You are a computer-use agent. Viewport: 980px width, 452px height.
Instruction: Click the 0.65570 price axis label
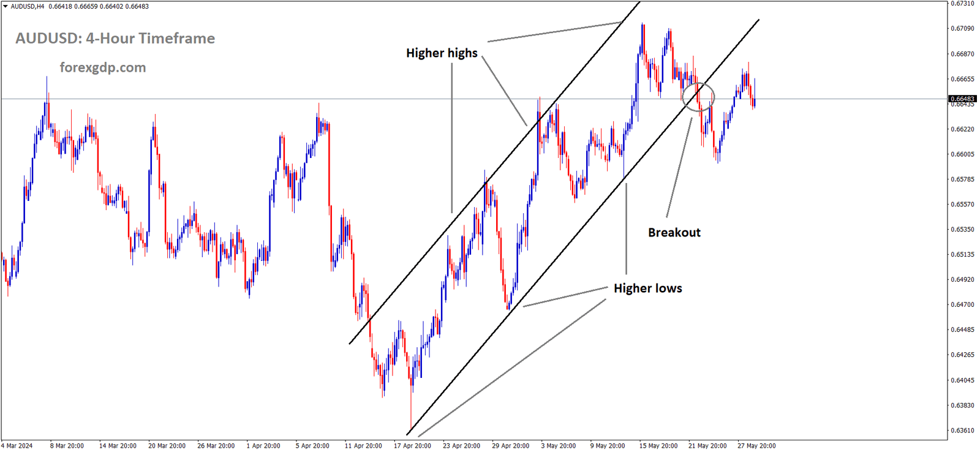[x=962, y=205]
